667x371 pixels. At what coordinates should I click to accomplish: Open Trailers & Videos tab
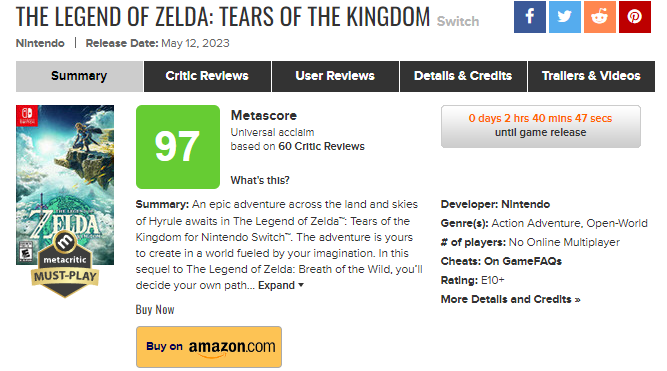click(591, 76)
